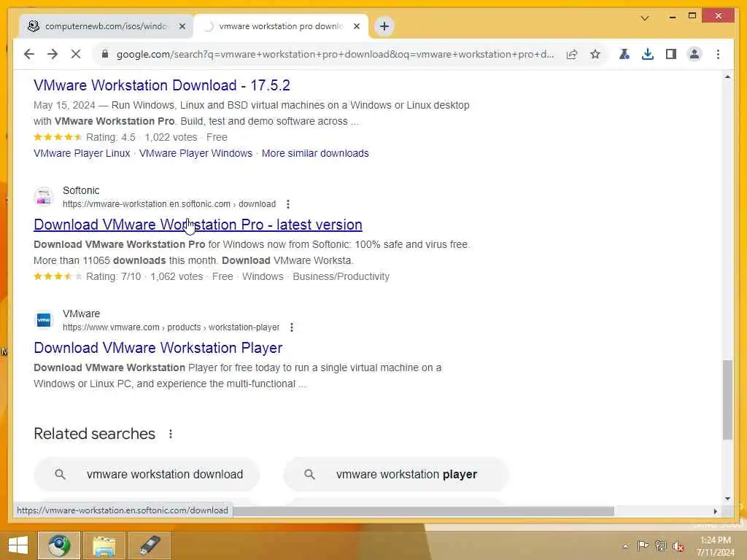Click the VMware site name label
Viewport: 747px width, 560px height.
[82, 314]
